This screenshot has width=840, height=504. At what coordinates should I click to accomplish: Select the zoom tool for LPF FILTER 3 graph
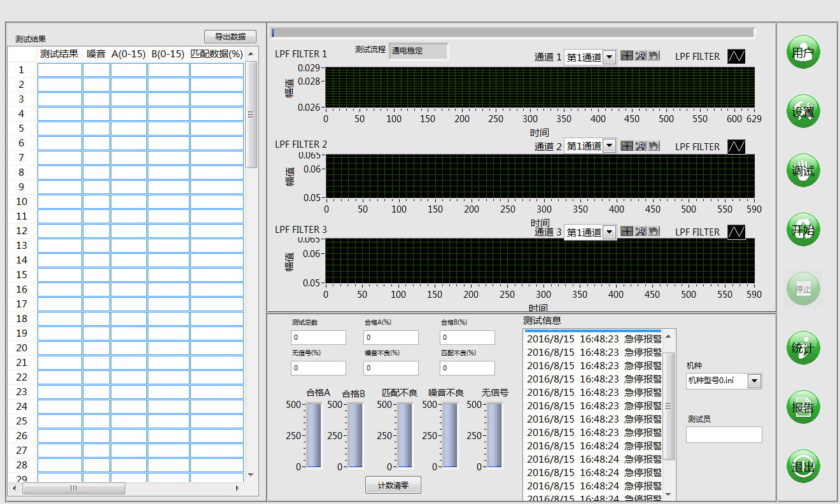640,231
